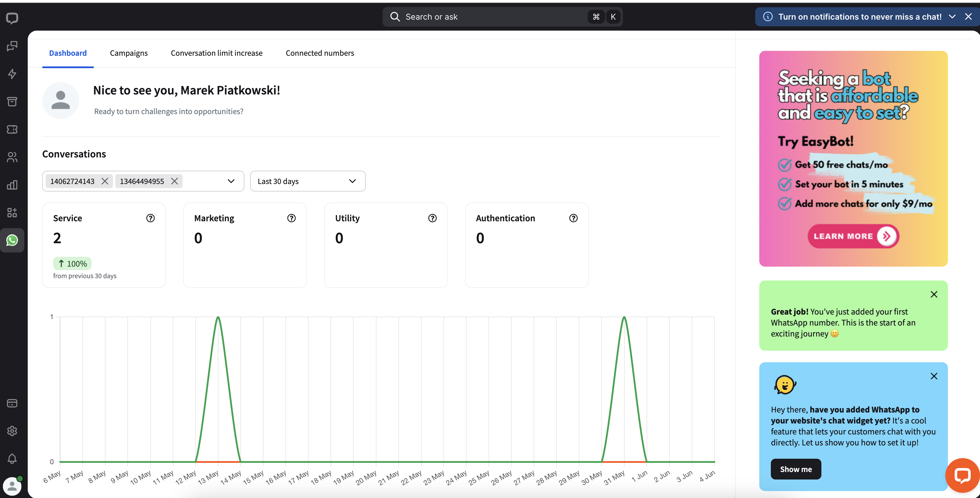Click the Authentication card help icon
Viewport: 980px width, 498px height.
coord(573,218)
